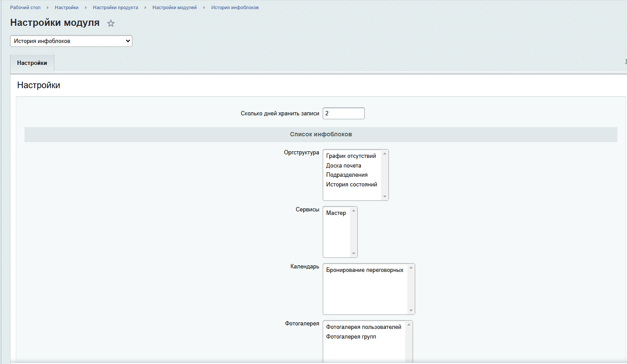Select Бронирование переговорных in Календарь list
This screenshot has height=364, width=627.
pyautogui.click(x=364, y=270)
